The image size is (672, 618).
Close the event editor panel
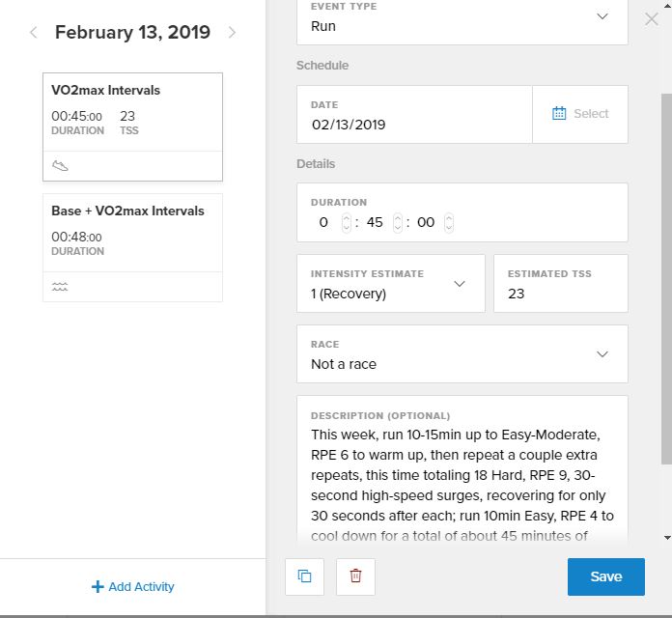[651, 18]
